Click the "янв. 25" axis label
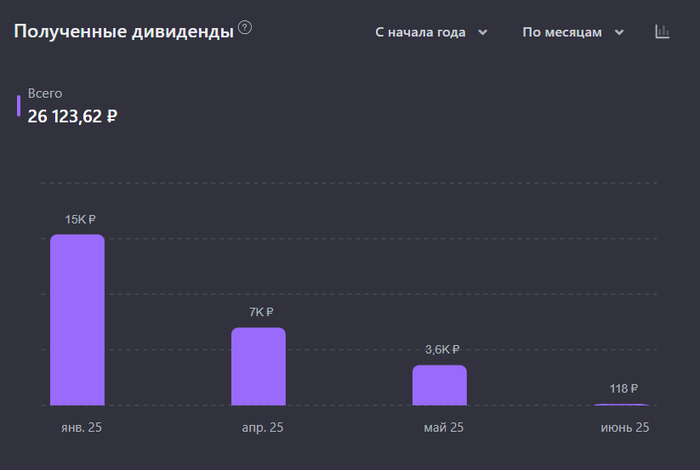This screenshot has width=700, height=470. (82, 427)
